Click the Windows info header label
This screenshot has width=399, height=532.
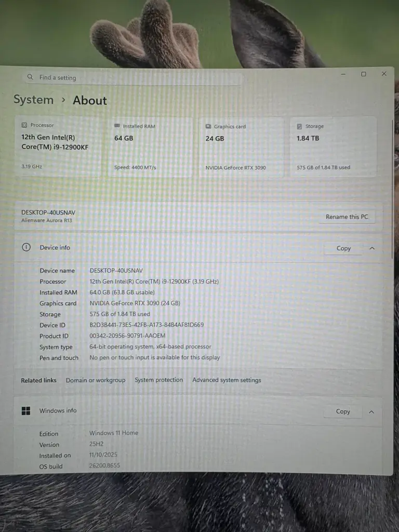coord(58,410)
